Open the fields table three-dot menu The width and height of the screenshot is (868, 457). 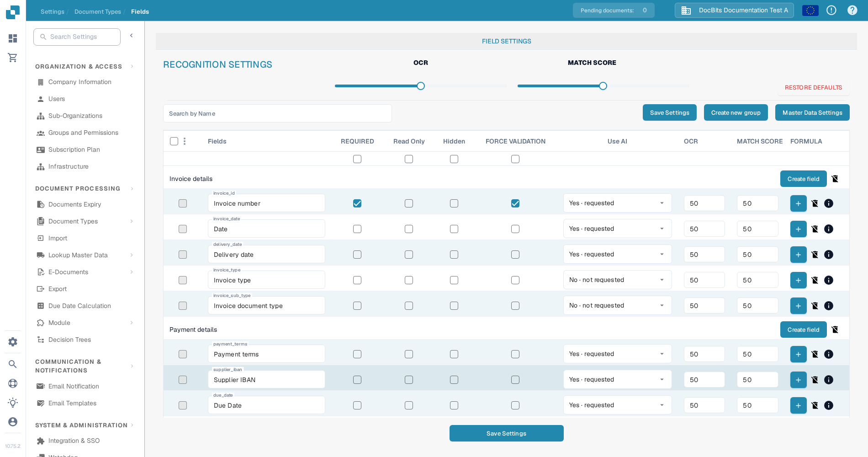185,141
